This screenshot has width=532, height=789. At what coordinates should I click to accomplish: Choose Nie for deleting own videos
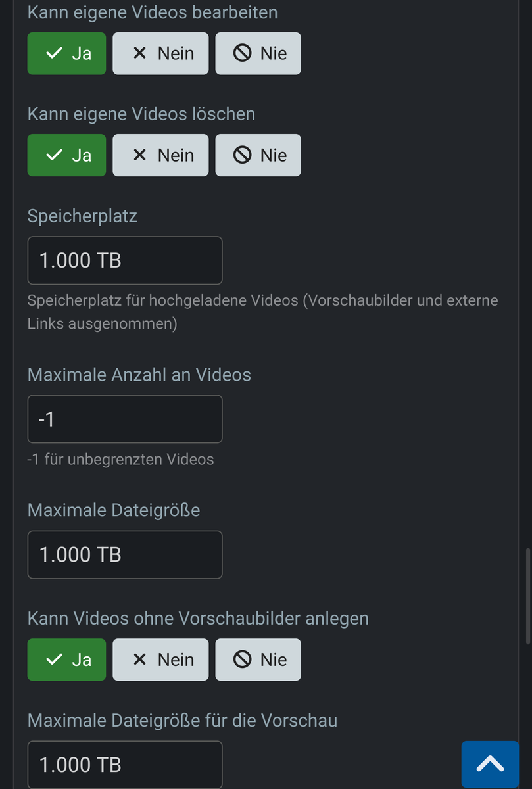258,155
